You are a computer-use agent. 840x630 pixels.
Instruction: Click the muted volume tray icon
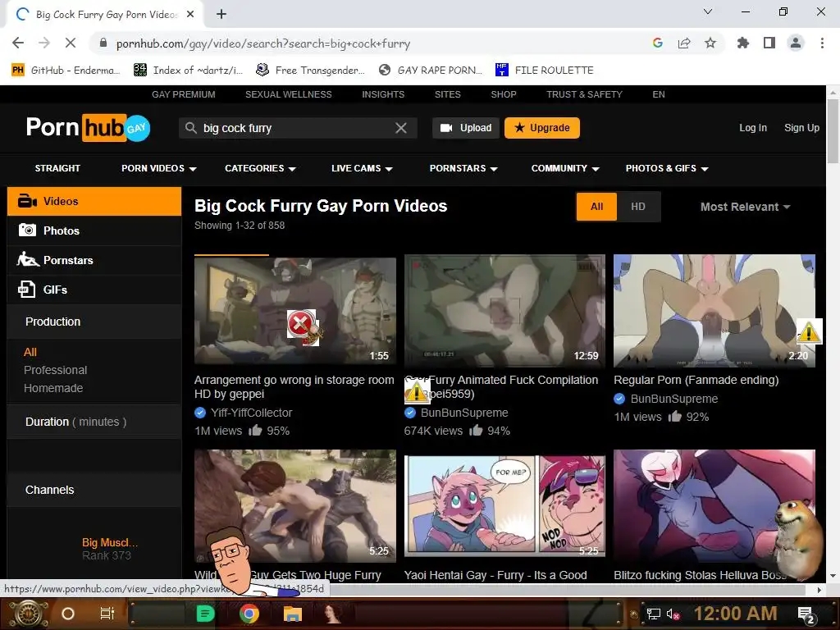(673, 614)
